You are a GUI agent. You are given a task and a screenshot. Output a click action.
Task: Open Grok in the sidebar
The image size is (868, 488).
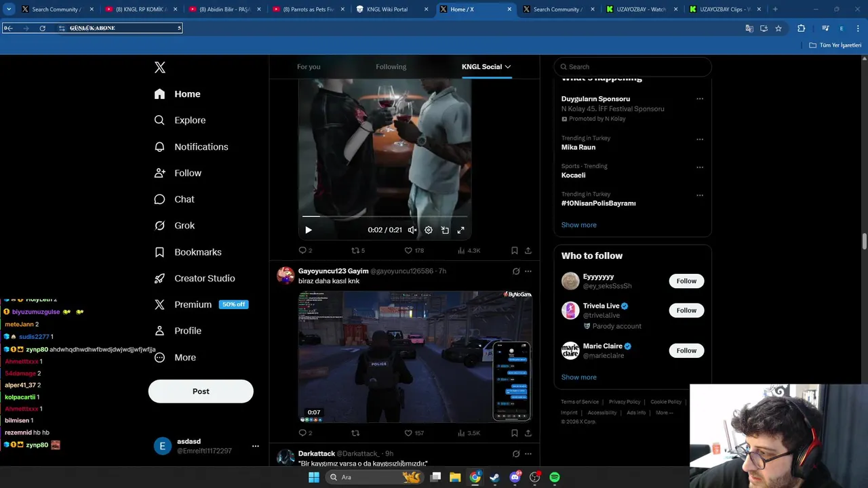(174, 226)
